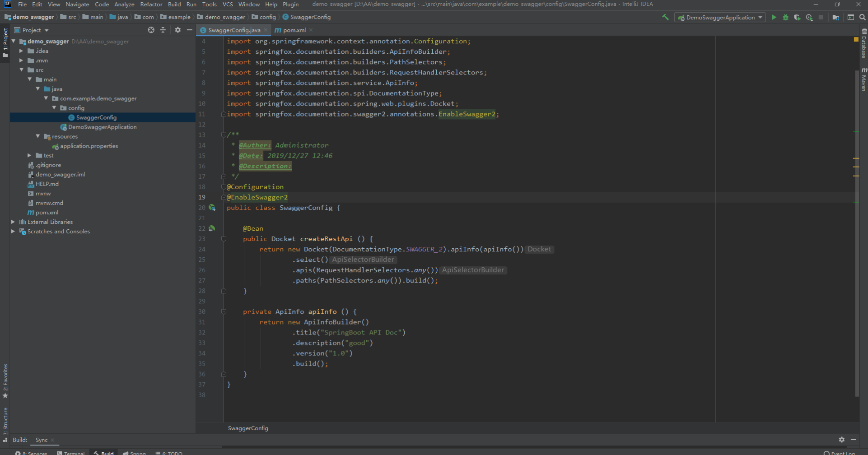The width and height of the screenshot is (868, 455).
Task: Select the Sync tab in Build panel
Action: pos(42,440)
